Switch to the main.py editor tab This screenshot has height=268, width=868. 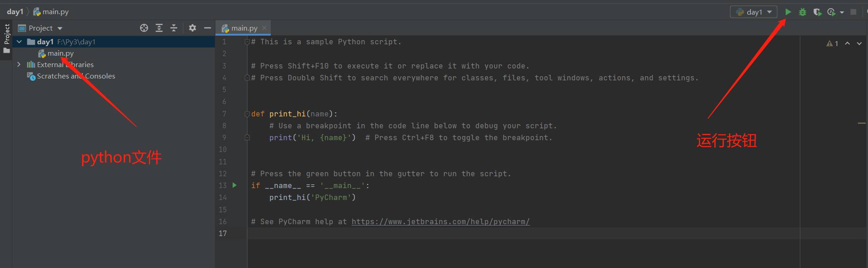coord(244,28)
